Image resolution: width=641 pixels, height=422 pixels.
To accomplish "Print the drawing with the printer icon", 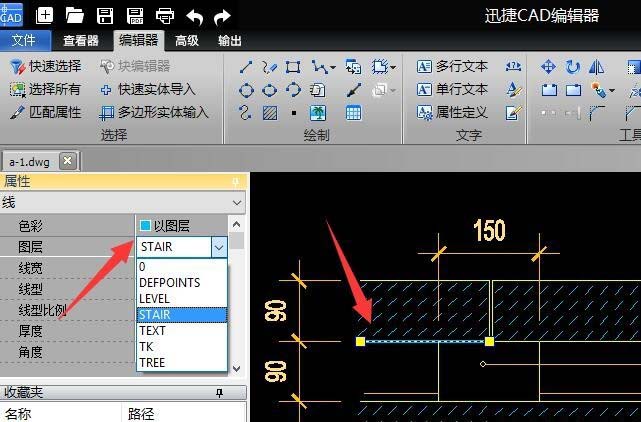I will tap(165, 16).
